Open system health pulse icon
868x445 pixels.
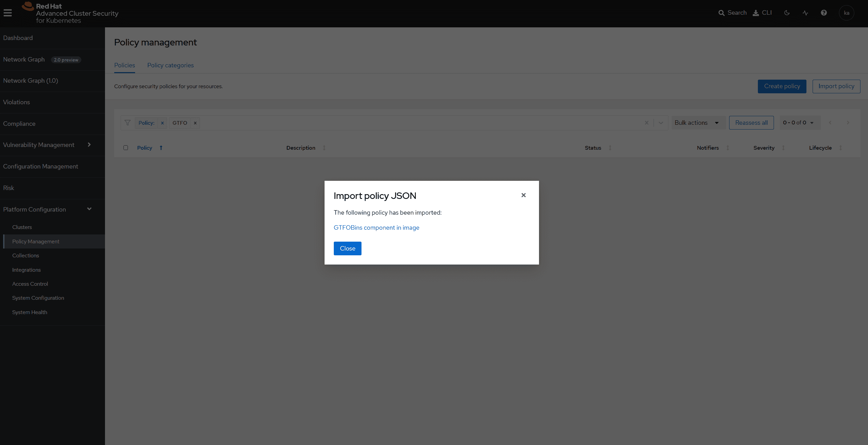pyautogui.click(x=805, y=13)
